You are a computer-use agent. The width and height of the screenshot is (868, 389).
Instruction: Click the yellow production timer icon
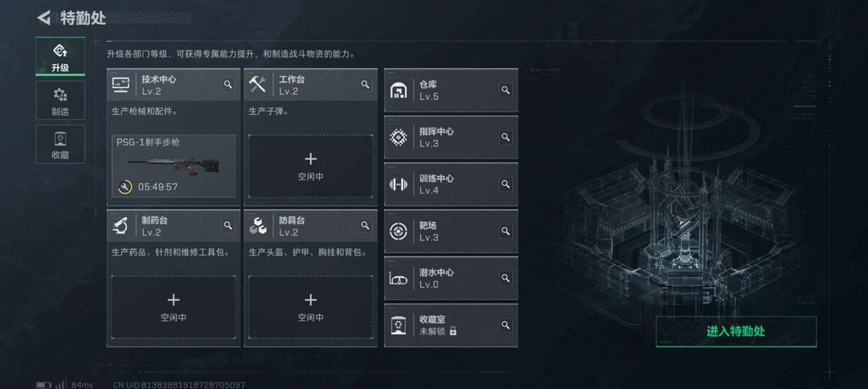pyautogui.click(x=125, y=187)
